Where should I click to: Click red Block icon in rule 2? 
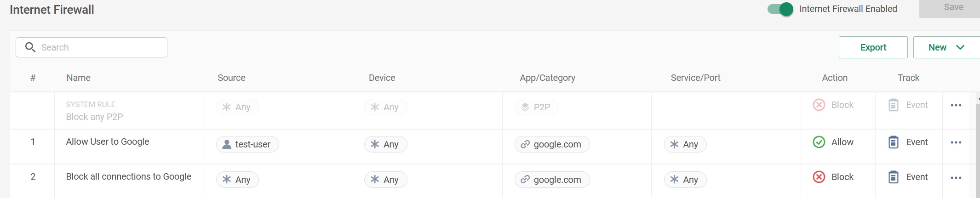pos(819,177)
